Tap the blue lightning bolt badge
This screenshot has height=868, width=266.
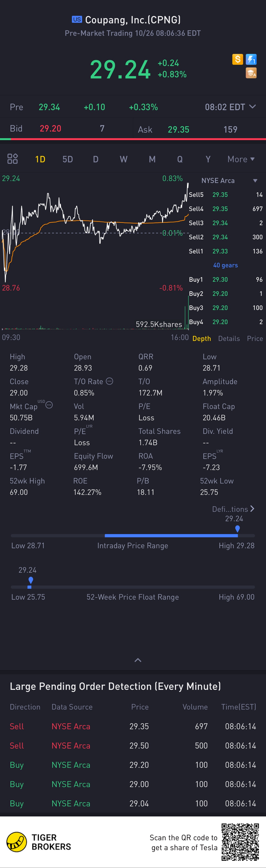pos(251,59)
